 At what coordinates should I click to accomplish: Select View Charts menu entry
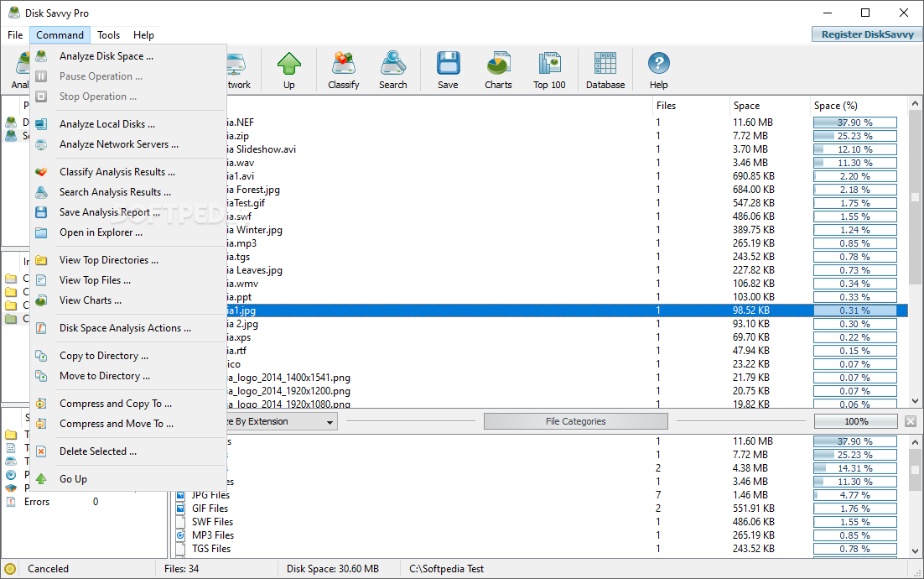click(128, 300)
